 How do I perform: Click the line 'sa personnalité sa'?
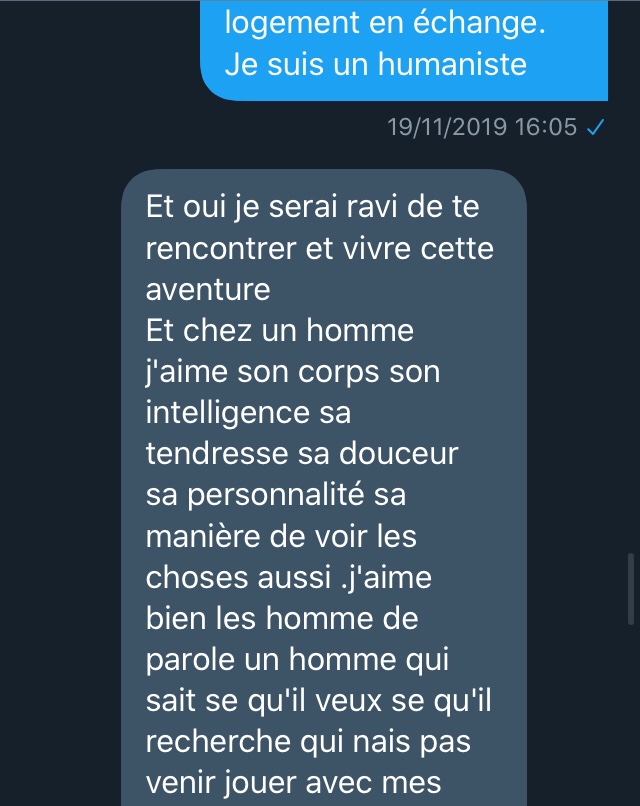[276, 496]
